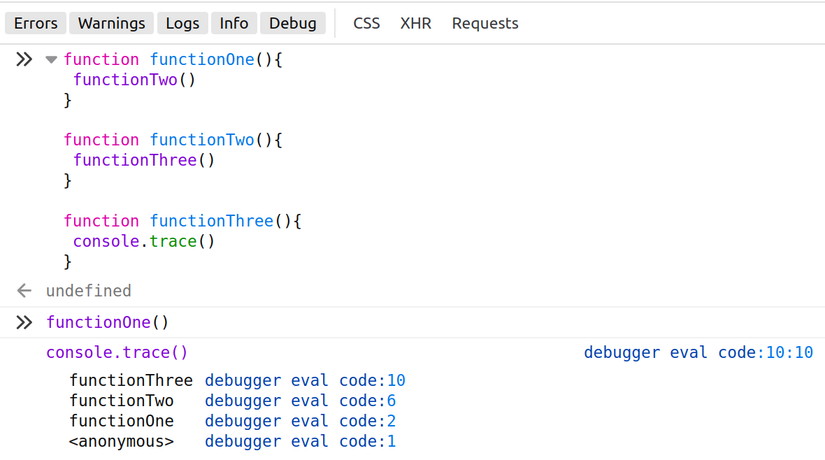
Task: Click the 'function functionOne(){' code line
Action: tap(173, 59)
